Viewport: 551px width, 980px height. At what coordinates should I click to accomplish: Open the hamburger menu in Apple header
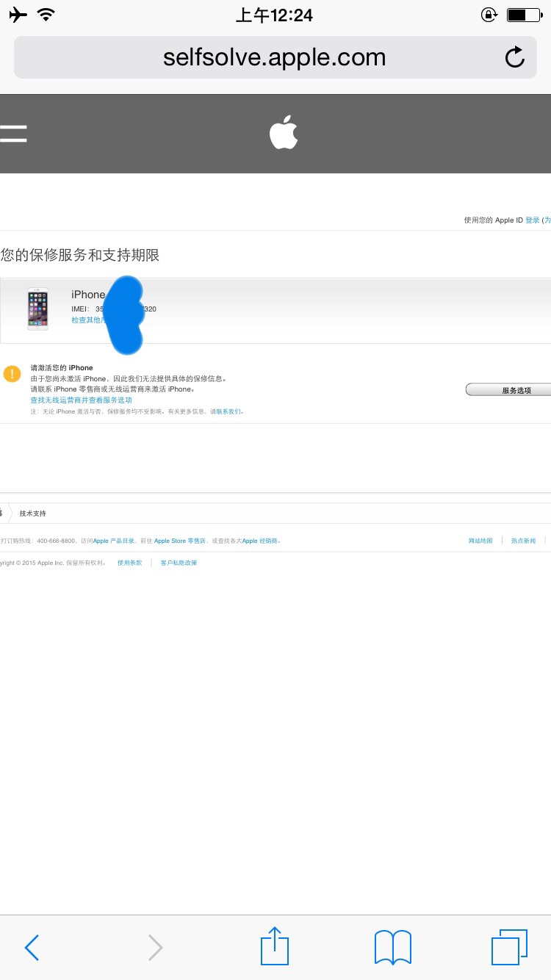coord(13,134)
